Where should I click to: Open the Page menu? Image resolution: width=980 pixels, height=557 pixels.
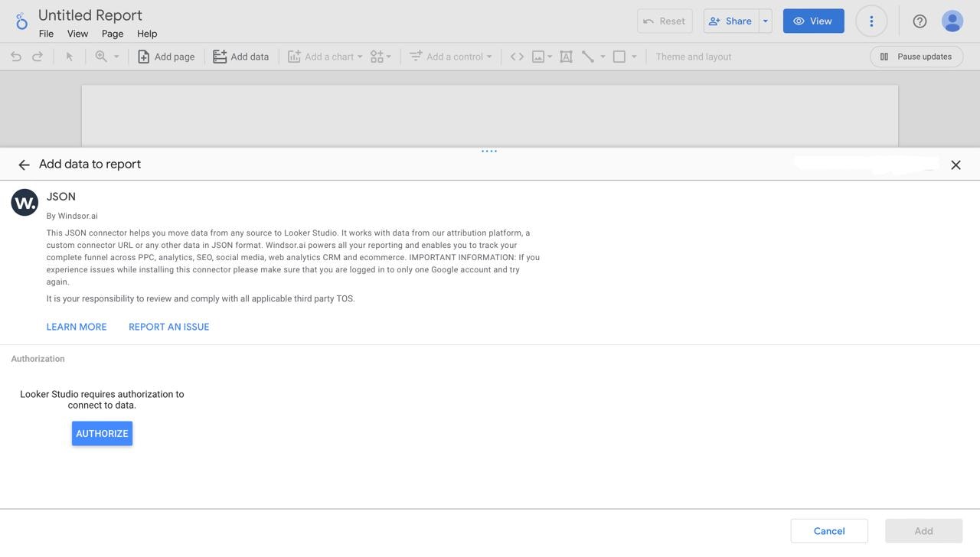(113, 34)
